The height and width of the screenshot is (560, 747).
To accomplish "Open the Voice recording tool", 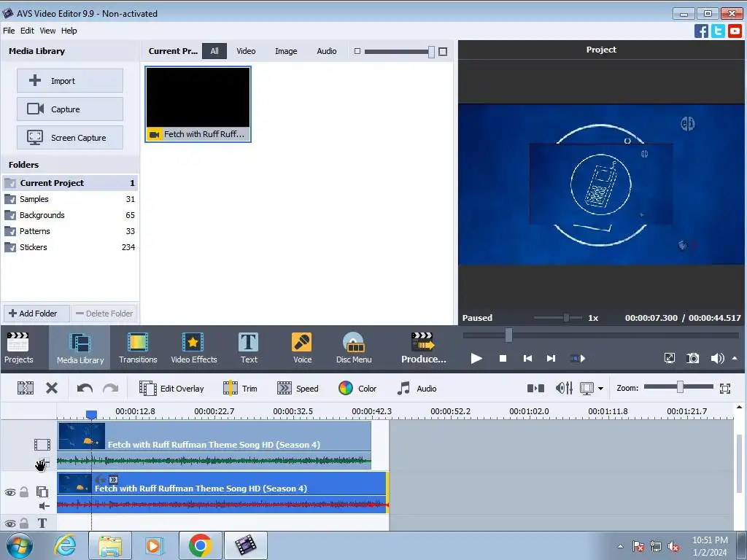I will click(x=302, y=348).
